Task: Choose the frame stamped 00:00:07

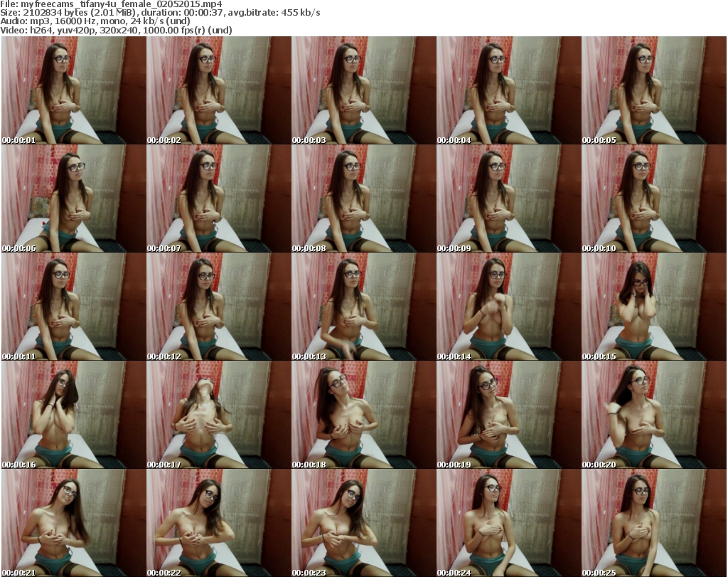Action: click(219, 198)
